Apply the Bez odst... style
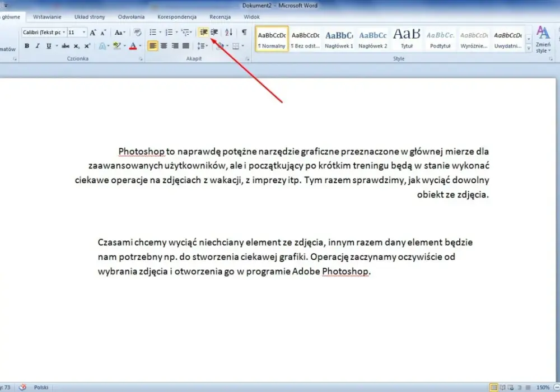The width and height of the screenshot is (560, 392). (305, 39)
